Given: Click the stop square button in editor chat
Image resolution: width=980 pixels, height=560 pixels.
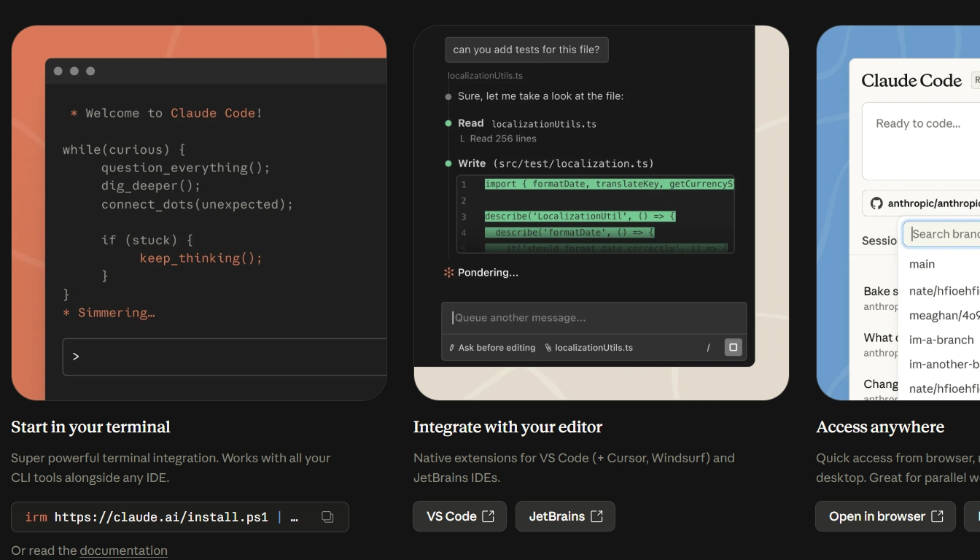Looking at the screenshot, I should point(734,347).
